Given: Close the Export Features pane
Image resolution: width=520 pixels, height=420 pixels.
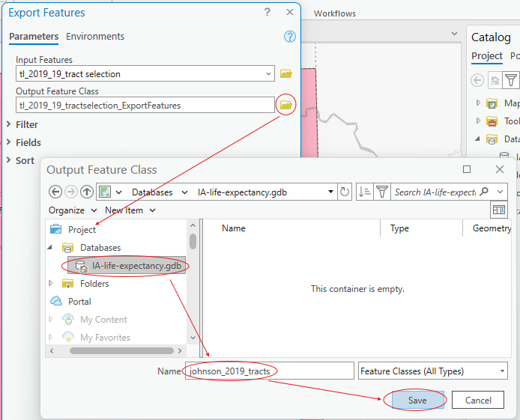Looking at the screenshot, I should [x=289, y=12].
